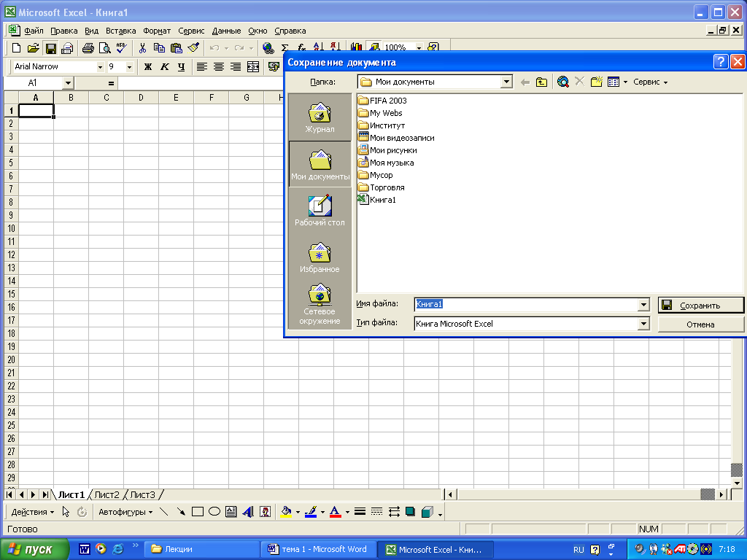Click Search the Web icon in dialog

(562, 82)
